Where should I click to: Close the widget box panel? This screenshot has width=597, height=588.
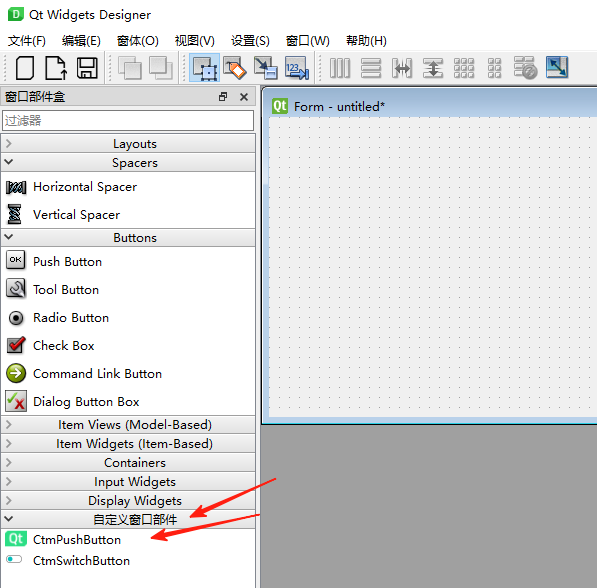pos(244,97)
